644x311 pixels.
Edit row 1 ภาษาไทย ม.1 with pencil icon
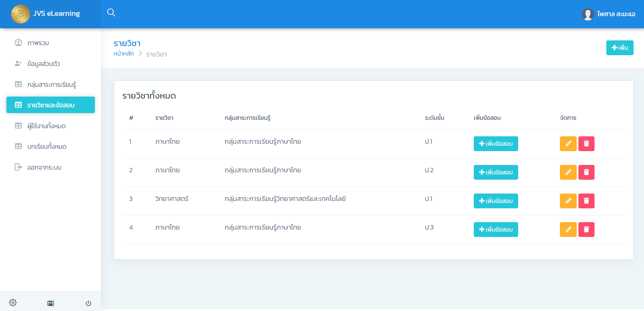[x=568, y=144]
